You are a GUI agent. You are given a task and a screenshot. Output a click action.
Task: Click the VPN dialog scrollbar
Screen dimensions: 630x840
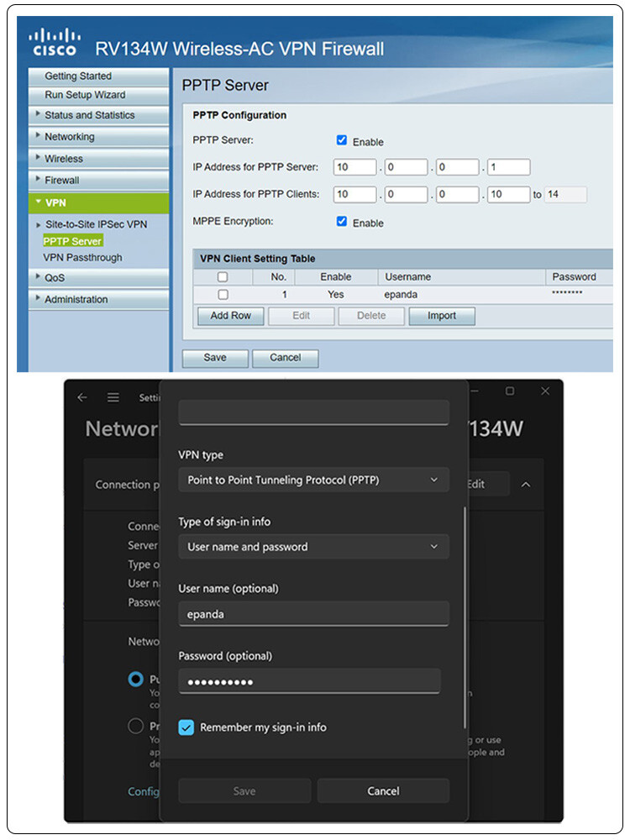465,617
